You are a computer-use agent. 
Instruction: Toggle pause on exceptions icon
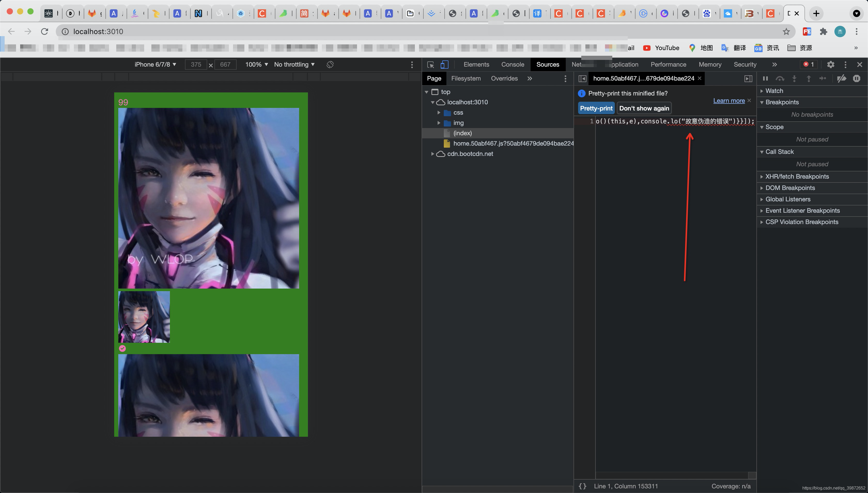coord(856,78)
